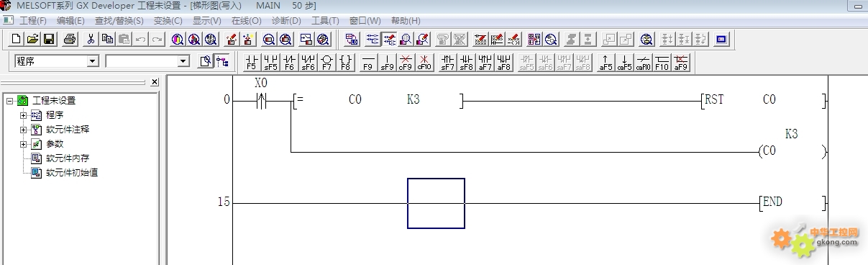Cut selection with the scissors icon
The height and width of the screenshot is (265, 868).
[91, 40]
